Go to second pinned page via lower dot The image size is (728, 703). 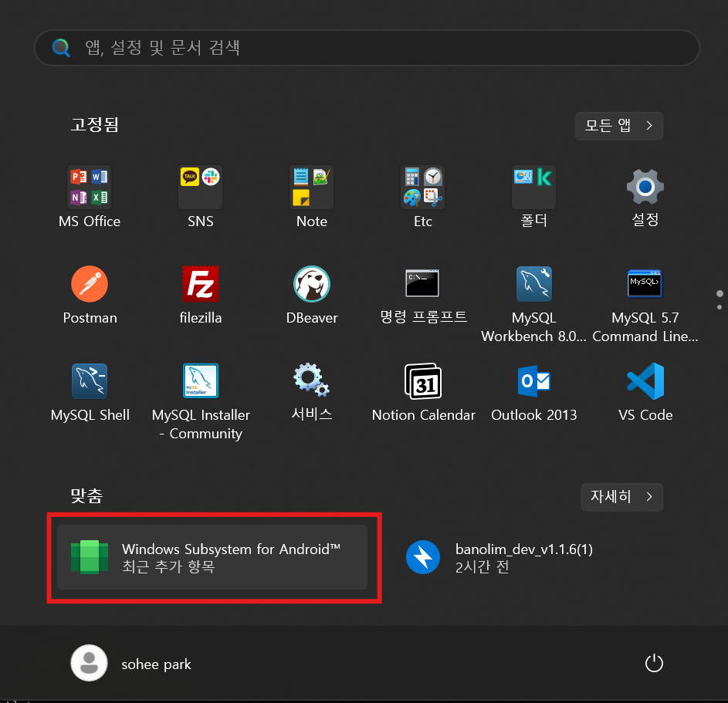(720, 307)
